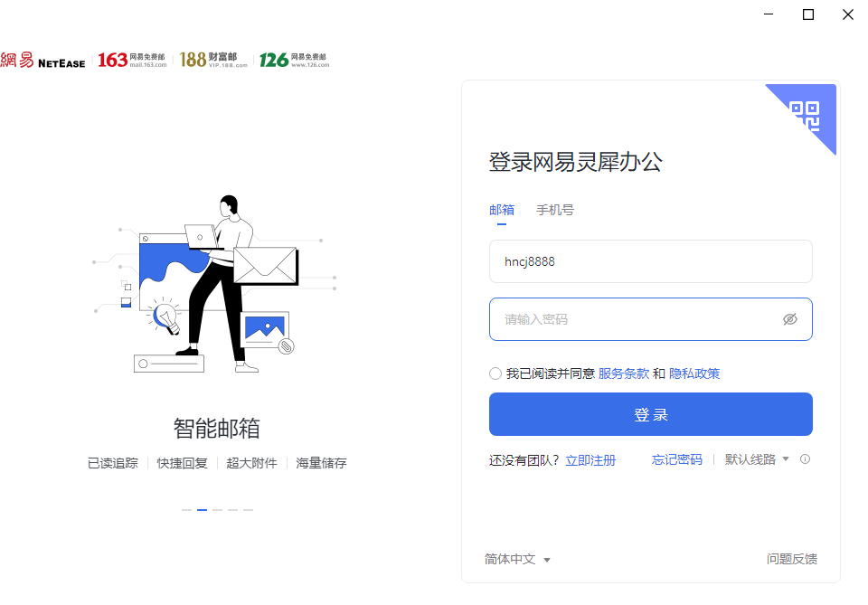
Task: Agree to terms radio button
Action: click(495, 373)
